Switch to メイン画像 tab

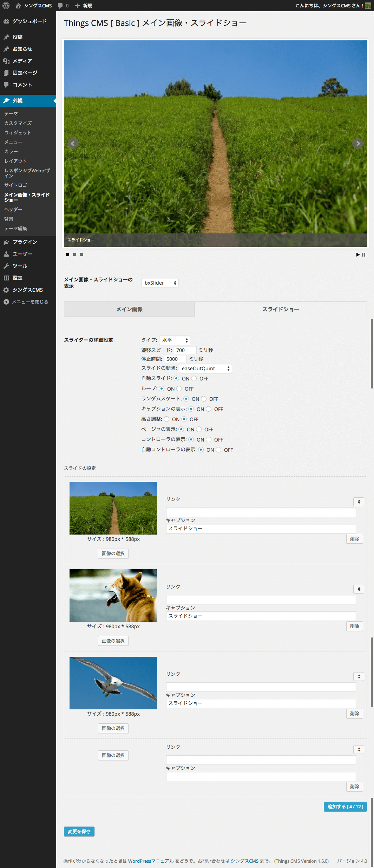click(x=129, y=309)
